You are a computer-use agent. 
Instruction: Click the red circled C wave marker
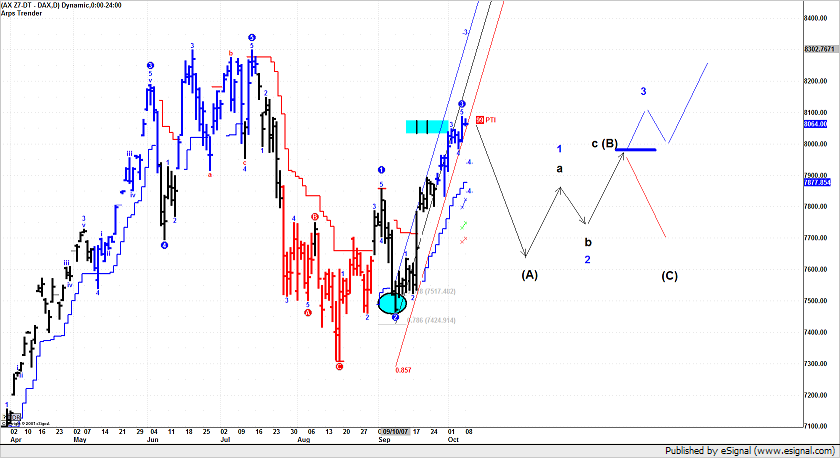coord(340,367)
